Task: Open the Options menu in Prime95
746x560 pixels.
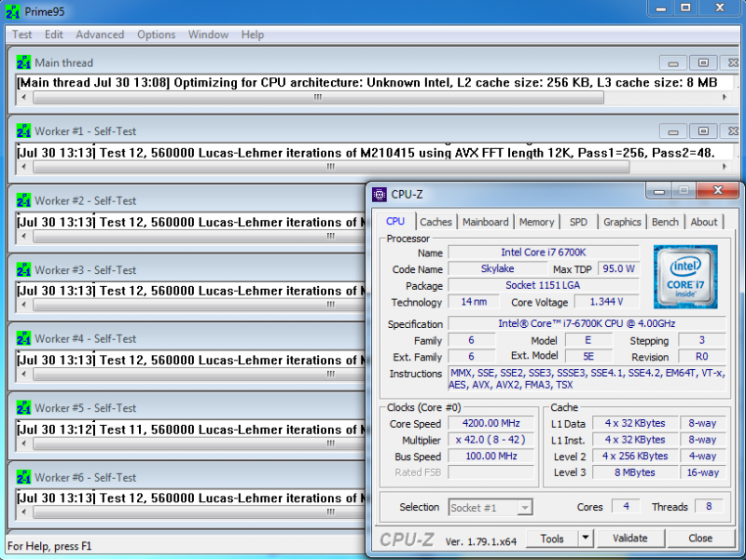Action: [156, 34]
